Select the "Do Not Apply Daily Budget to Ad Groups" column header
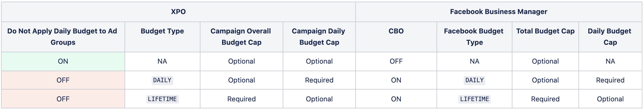Screen dimensions: 644x110 click(63, 37)
